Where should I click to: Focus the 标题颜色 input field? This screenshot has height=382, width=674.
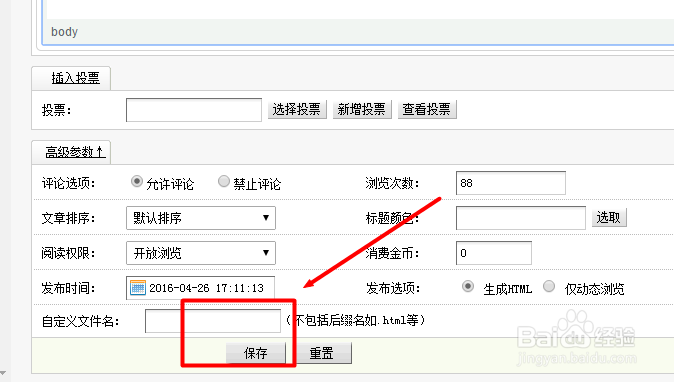521,218
